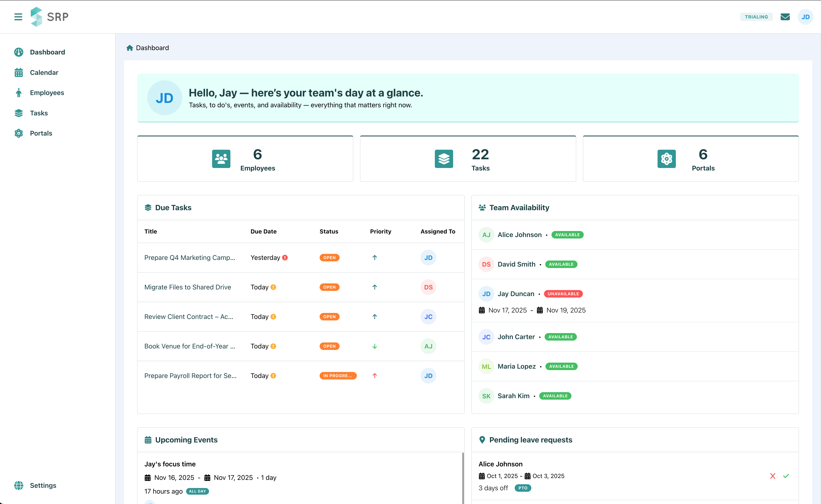Click the Employees card people icon

point(221,159)
